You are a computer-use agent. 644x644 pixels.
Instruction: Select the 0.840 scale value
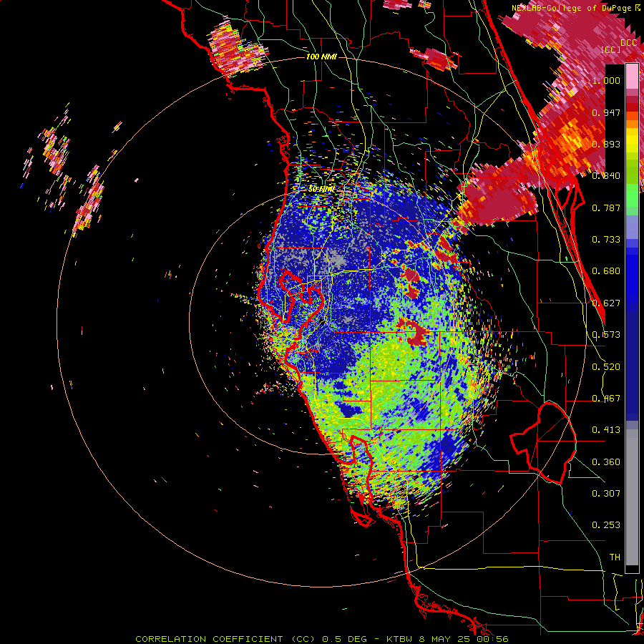(606, 176)
